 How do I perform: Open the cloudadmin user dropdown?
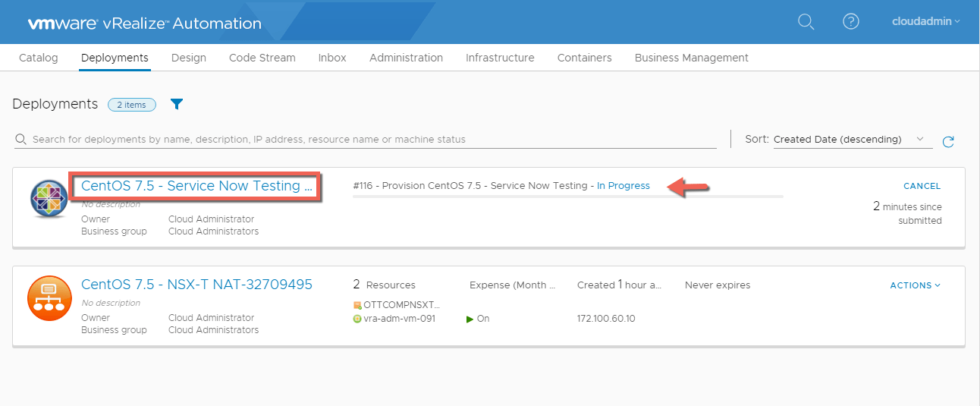[x=926, y=21]
